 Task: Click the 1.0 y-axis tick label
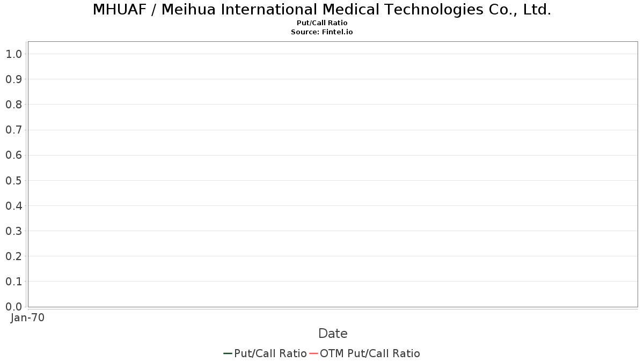[13, 54]
